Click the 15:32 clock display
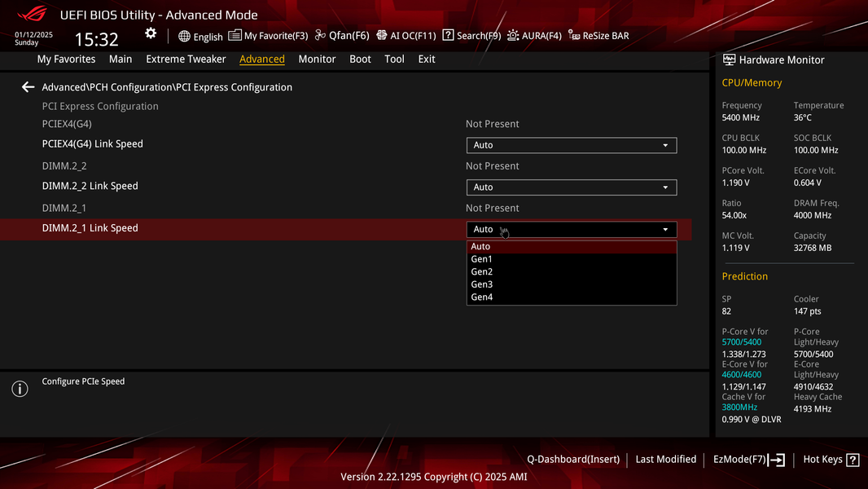 tap(96, 39)
